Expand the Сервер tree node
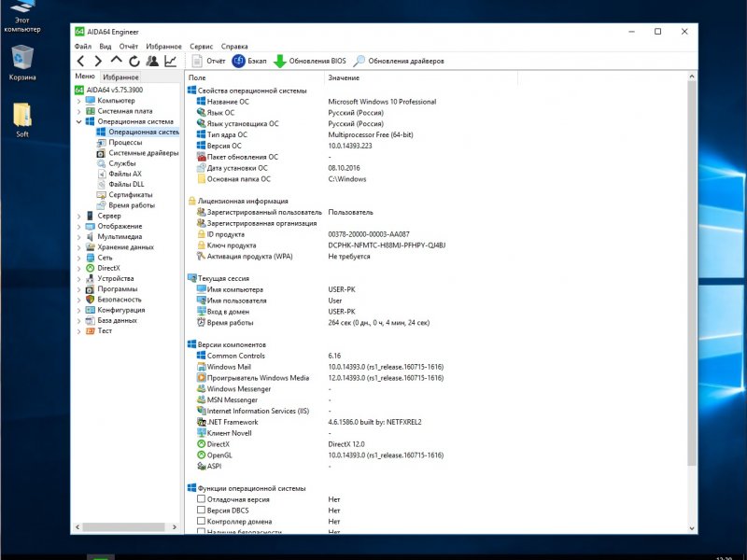 click(79, 216)
